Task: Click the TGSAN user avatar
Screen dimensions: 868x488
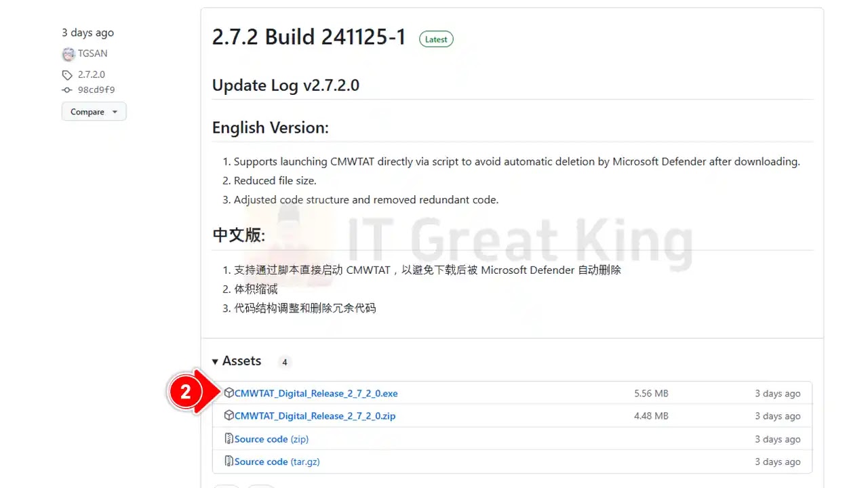Action: point(68,54)
